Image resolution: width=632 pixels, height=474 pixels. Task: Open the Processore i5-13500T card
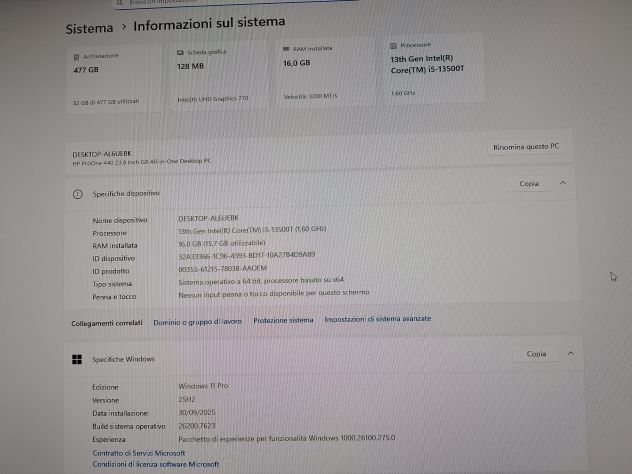point(432,69)
